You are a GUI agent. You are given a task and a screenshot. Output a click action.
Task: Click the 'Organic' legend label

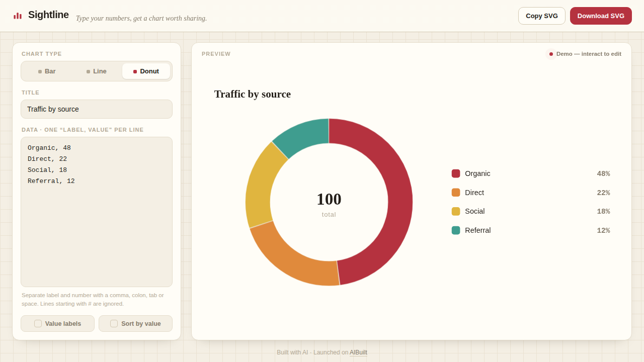[x=477, y=173]
